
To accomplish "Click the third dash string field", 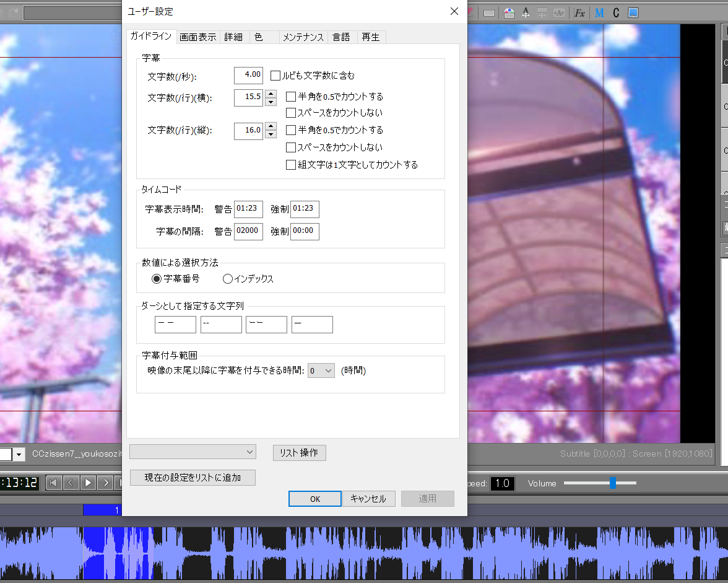I will click(266, 324).
